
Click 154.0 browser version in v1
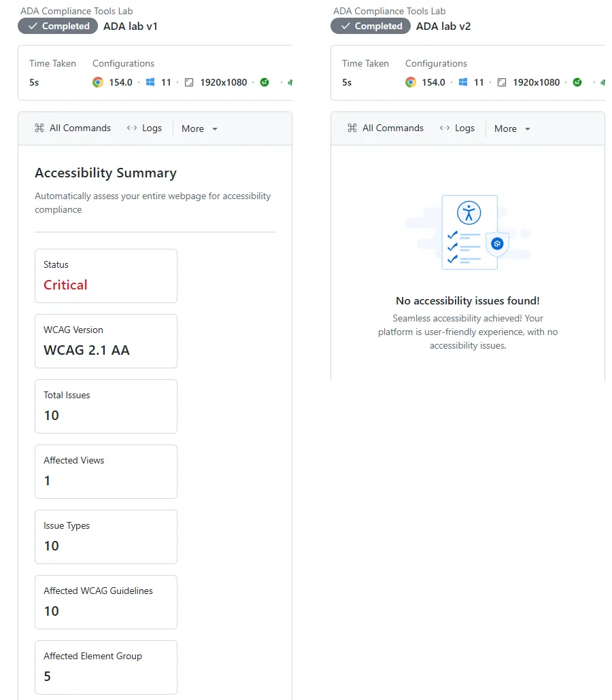pyautogui.click(x=120, y=82)
